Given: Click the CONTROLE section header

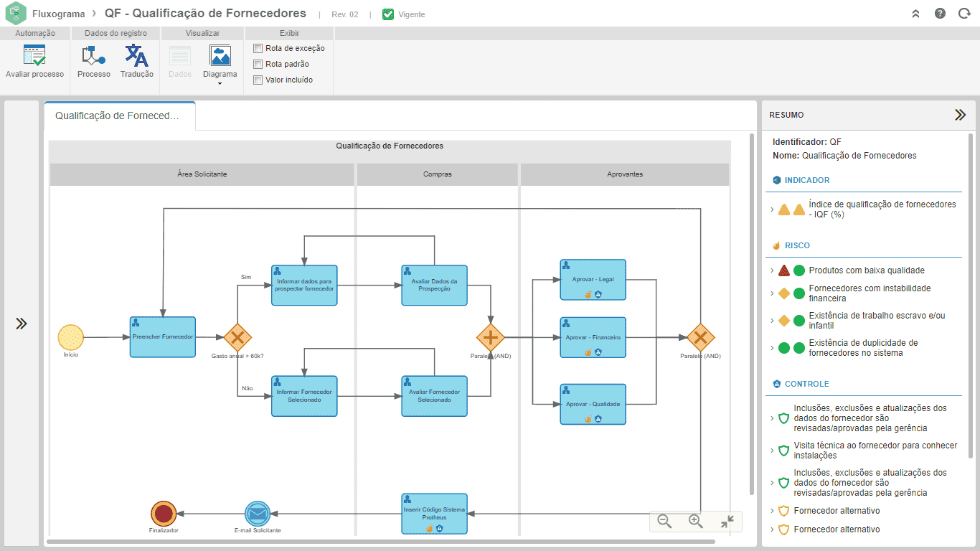Looking at the screenshot, I should (x=807, y=384).
